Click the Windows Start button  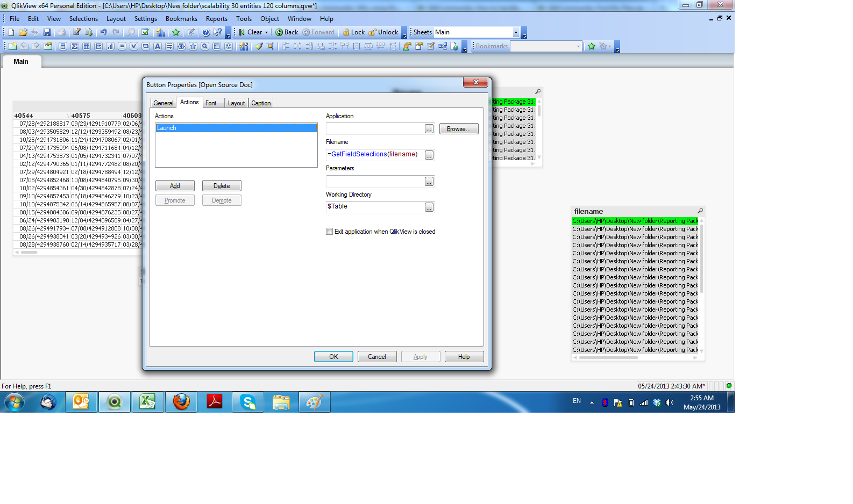15,402
